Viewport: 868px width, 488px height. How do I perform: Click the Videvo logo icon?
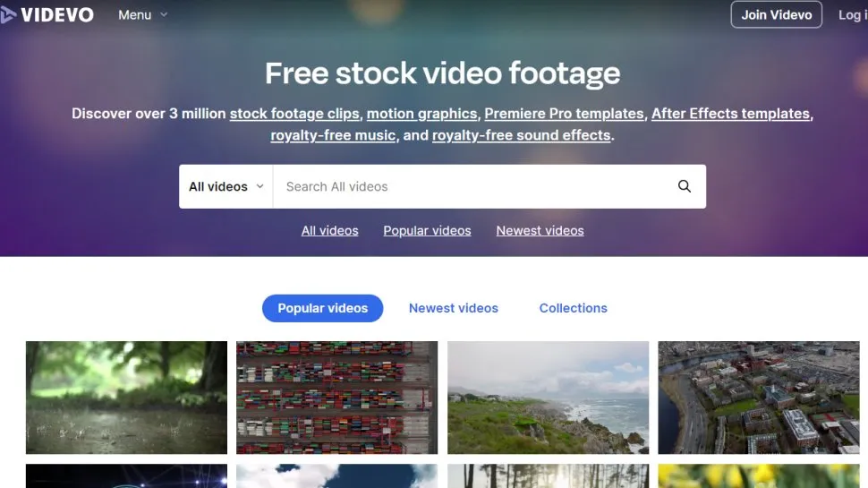click(7, 15)
